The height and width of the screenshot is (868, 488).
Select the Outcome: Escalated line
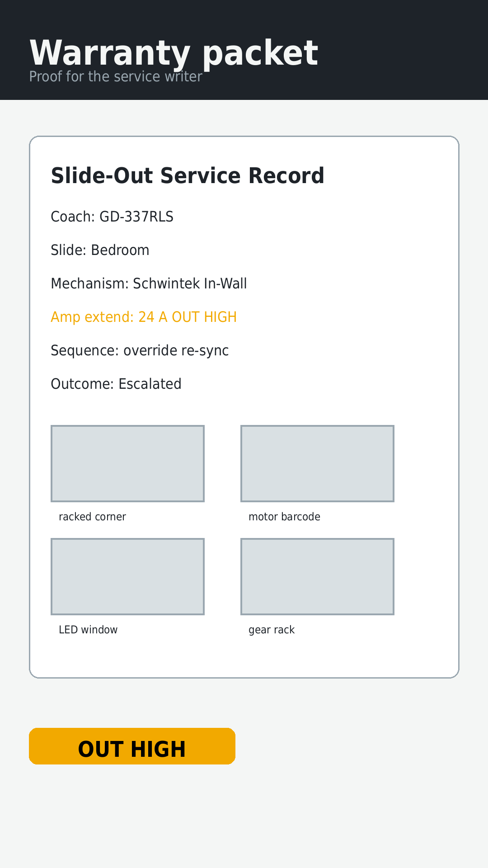[x=116, y=384]
